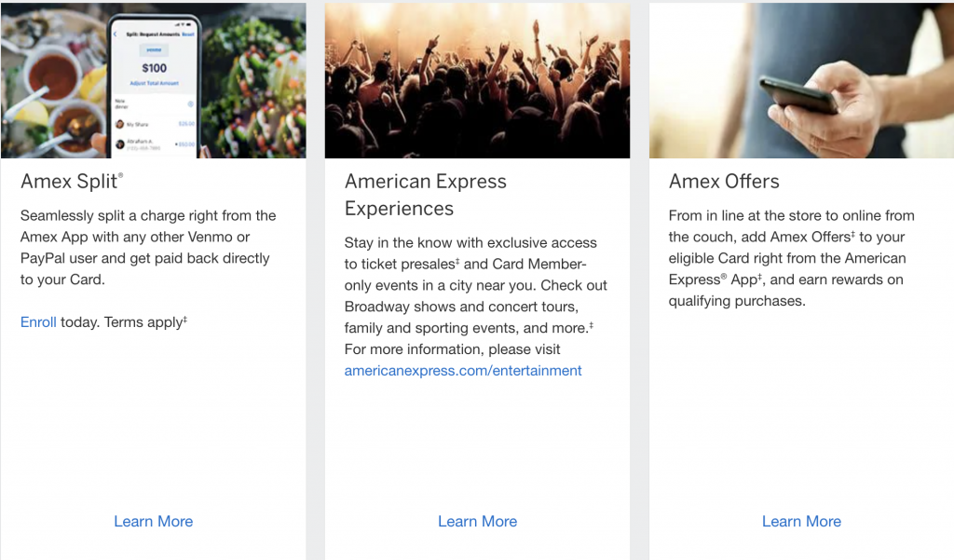Select Learn More under Amex Offers
Screen dimensions: 954x560
[x=801, y=521]
